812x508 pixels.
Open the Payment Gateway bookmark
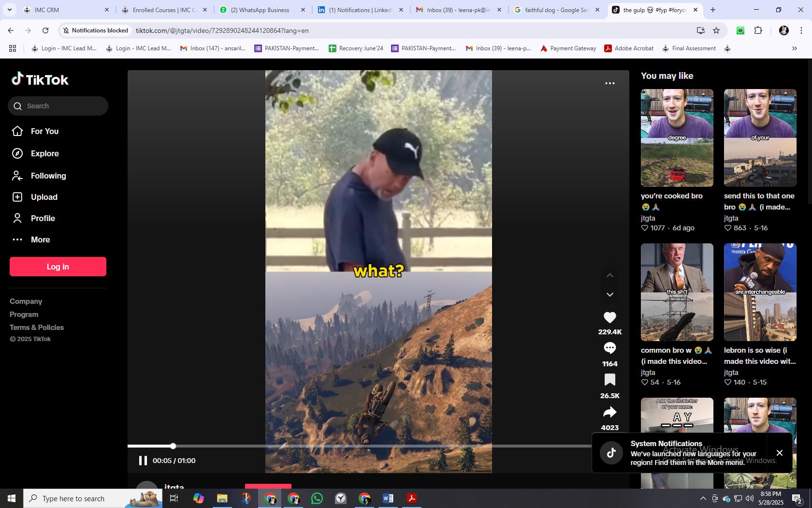click(568, 48)
